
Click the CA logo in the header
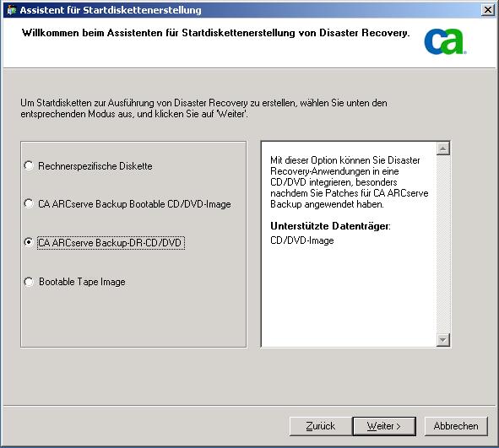pyautogui.click(x=445, y=41)
